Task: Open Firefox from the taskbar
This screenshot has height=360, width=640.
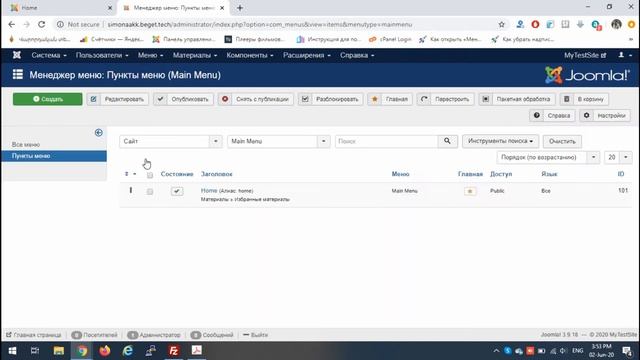Action: point(105,351)
